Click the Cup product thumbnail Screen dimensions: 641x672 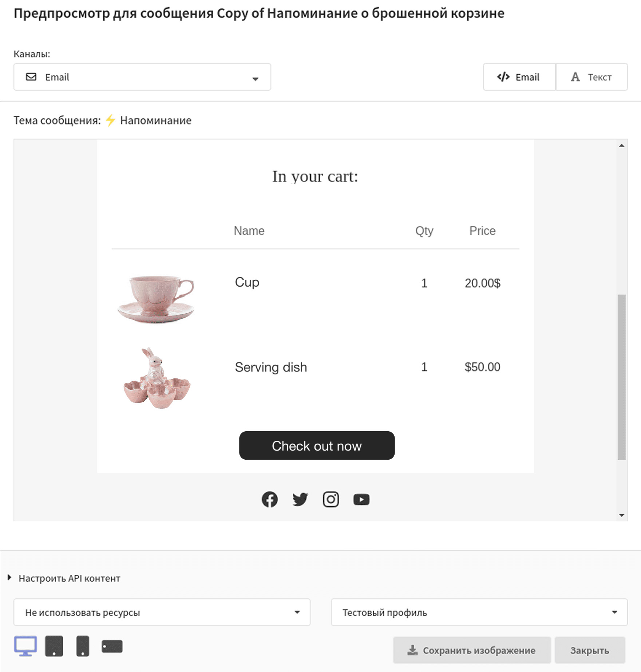156,299
